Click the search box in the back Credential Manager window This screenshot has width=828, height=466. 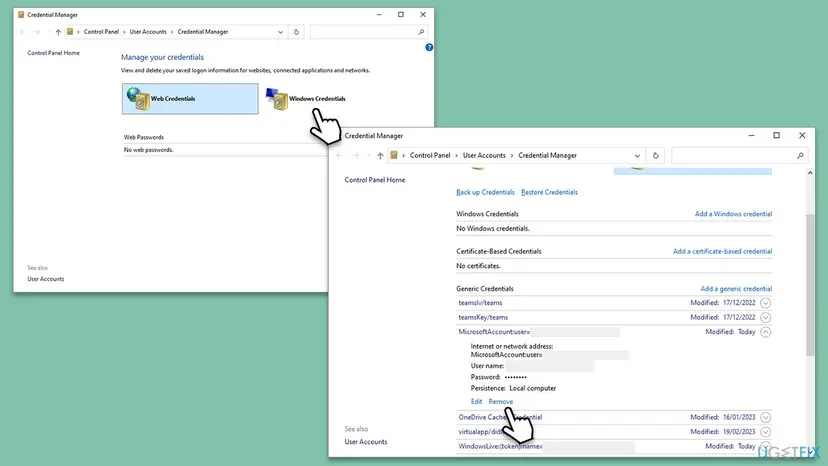(x=369, y=32)
